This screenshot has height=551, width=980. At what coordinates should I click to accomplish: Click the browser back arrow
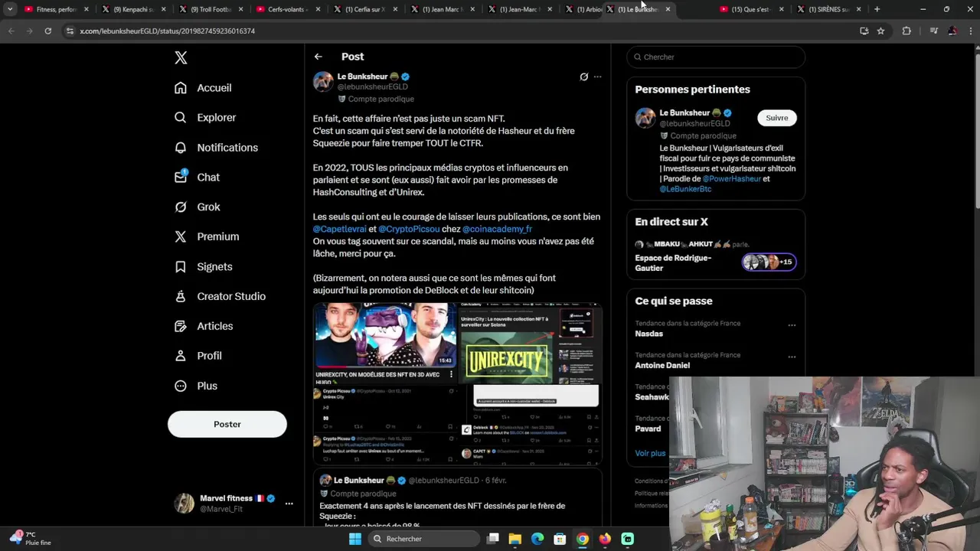(x=11, y=31)
